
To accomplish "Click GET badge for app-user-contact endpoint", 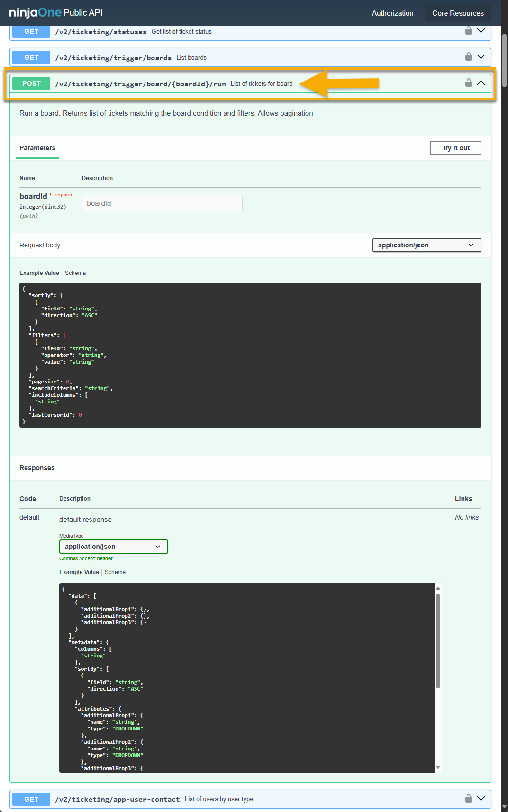I will click(31, 799).
